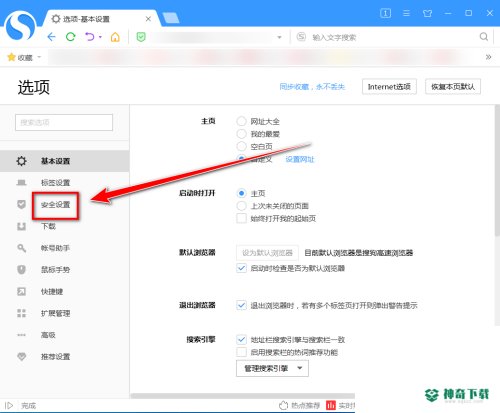Click the Internet选项 button
The width and height of the screenshot is (500, 413).
pos(389,87)
